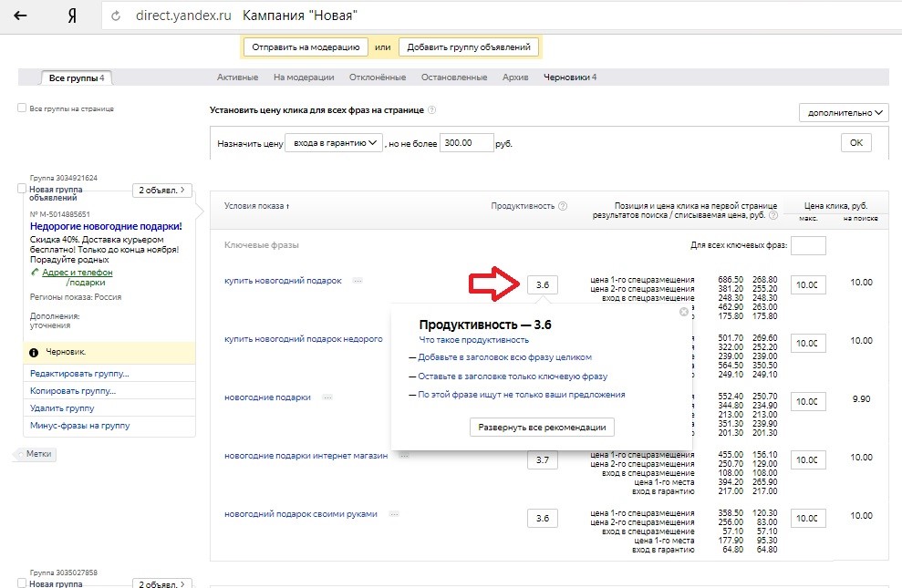This screenshot has width=902, height=588.
Task: Open phrase 'новогодние подарки интернет магазин'
Action: [x=306, y=455]
